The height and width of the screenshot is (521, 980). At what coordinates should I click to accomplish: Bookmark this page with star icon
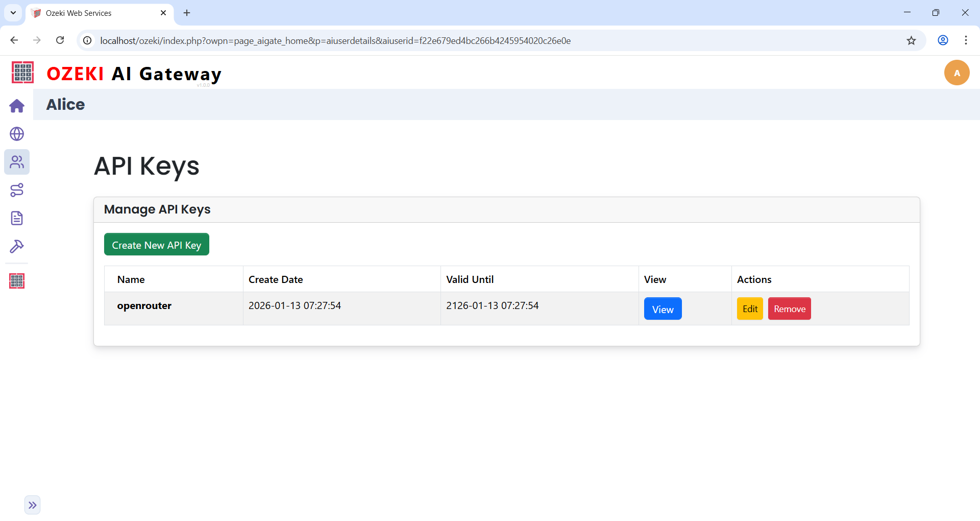pyautogui.click(x=911, y=41)
